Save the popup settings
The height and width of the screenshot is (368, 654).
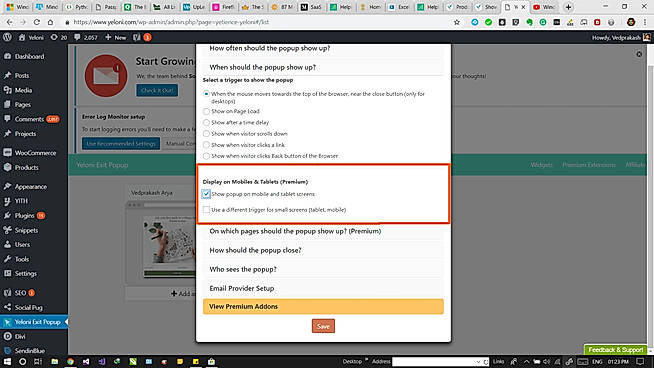point(323,326)
